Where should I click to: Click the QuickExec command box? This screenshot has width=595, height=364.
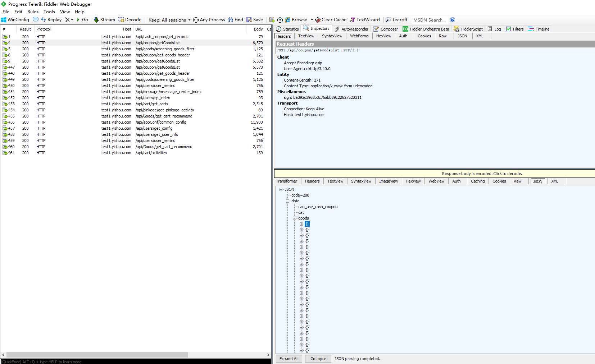pyautogui.click(x=136, y=361)
